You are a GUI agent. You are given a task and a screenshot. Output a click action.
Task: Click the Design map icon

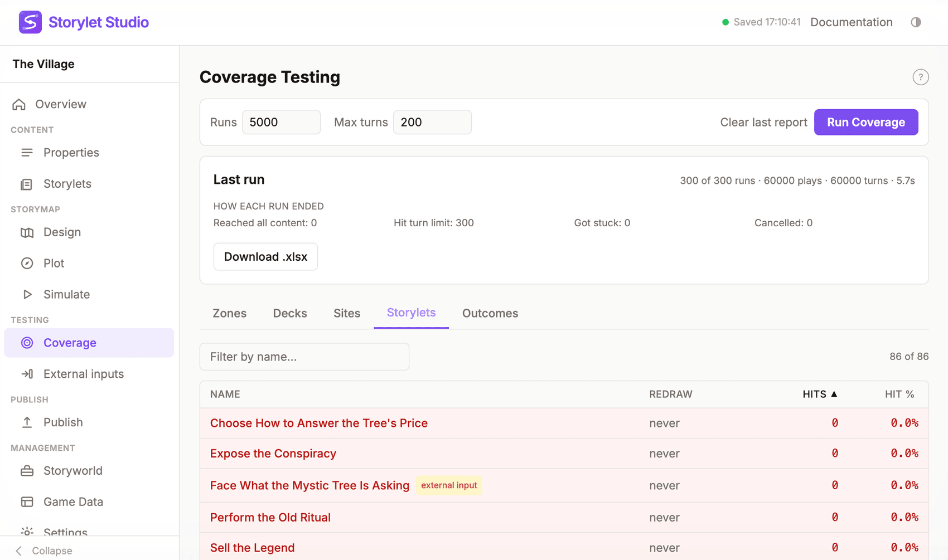point(27,232)
